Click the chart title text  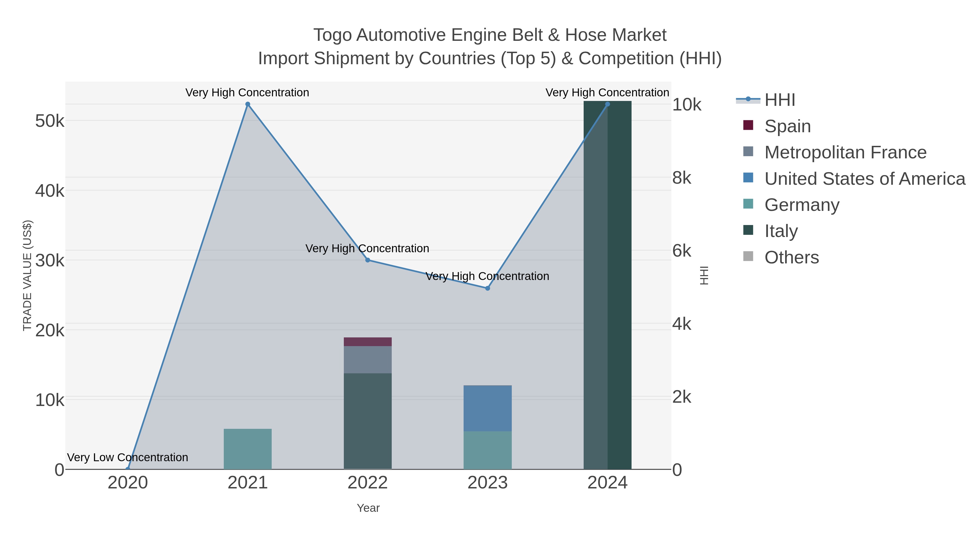click(x=490, y=47)
